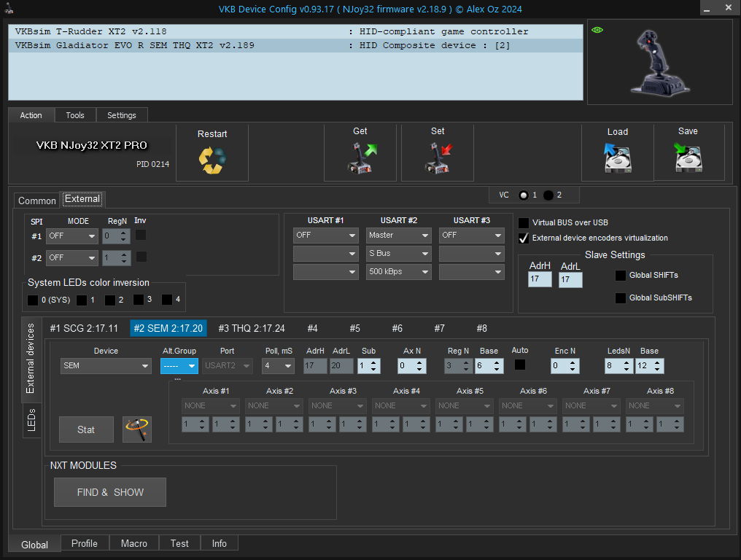This screenshot has height=560, width=741.
Task: Open the Common tab
Action: 37,201
